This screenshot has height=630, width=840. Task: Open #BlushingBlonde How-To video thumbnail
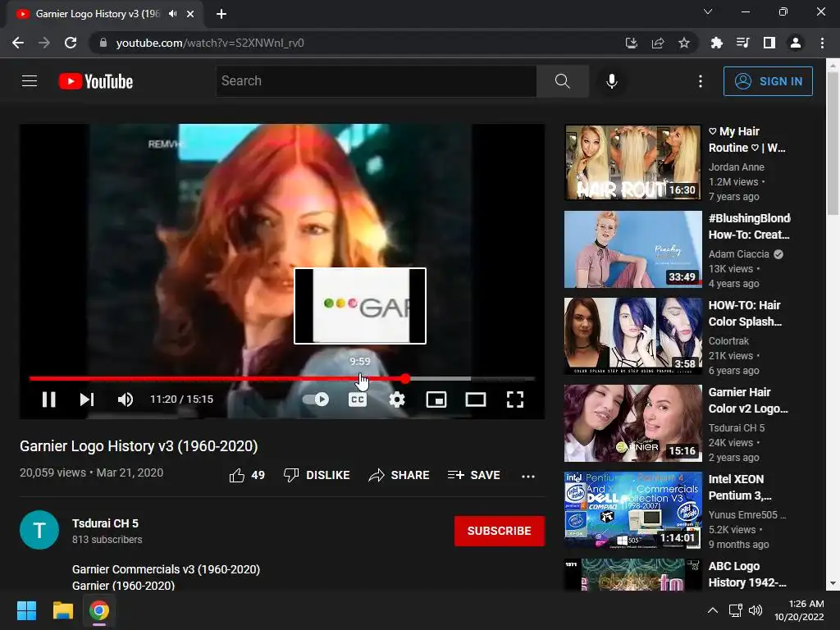(x=632, y=249)
